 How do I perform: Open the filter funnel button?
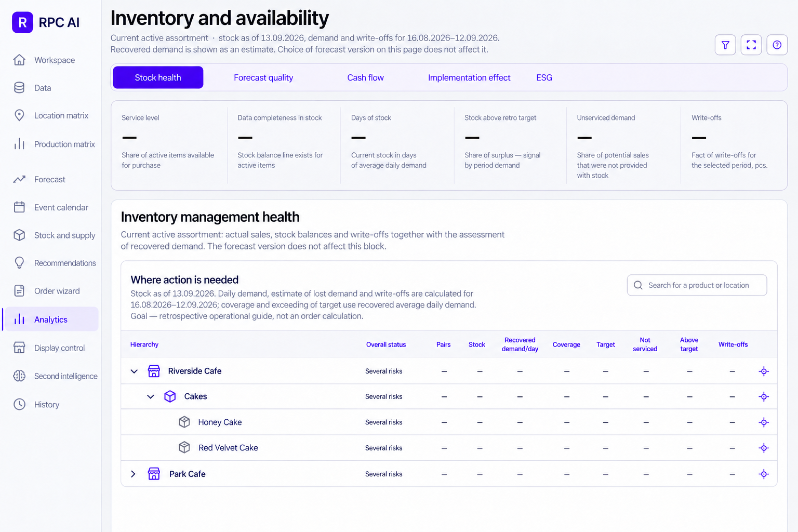click(x=725, y=45)
